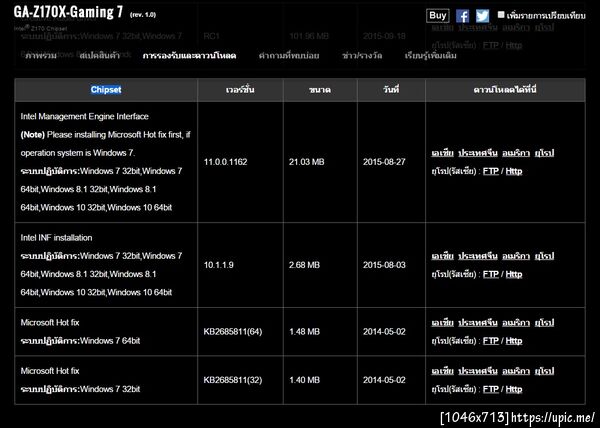Click the date column header (วันที่)
The height and width of the screenshot is (428, 600).
click(391, 90)
